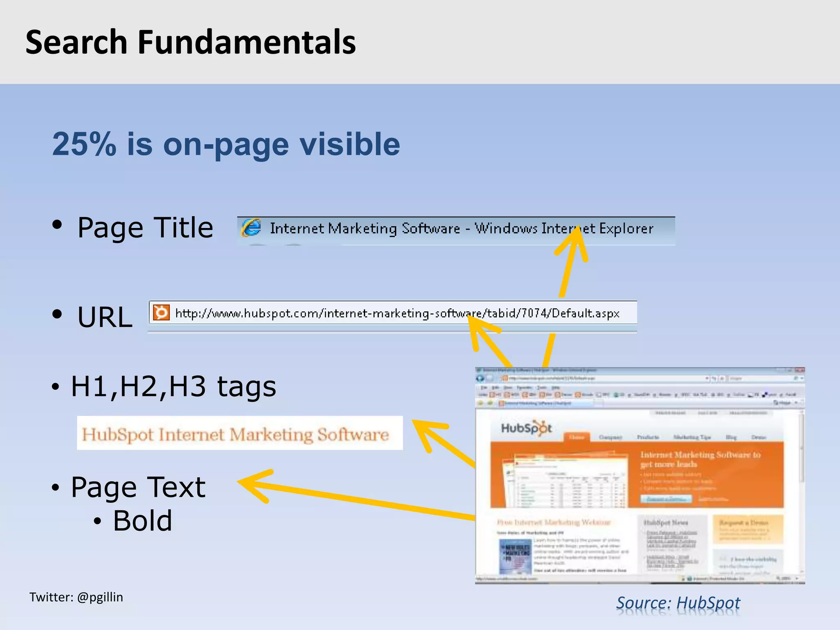840x630 pixels.
Task: Open the Blog tab on HubSpot site
Action: [x=731, y=437]
